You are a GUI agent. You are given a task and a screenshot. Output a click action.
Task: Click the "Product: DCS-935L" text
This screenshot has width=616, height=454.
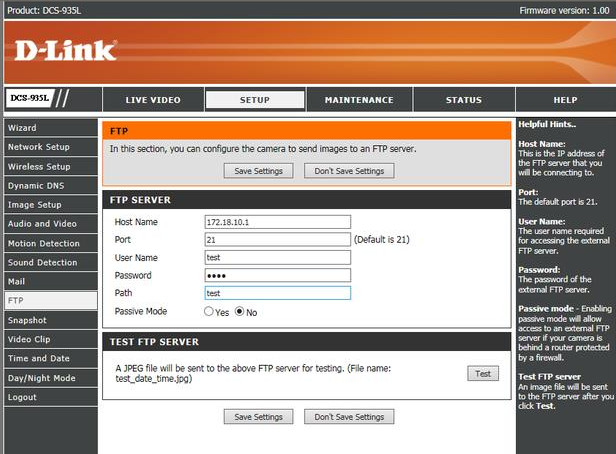click(44, 11)
